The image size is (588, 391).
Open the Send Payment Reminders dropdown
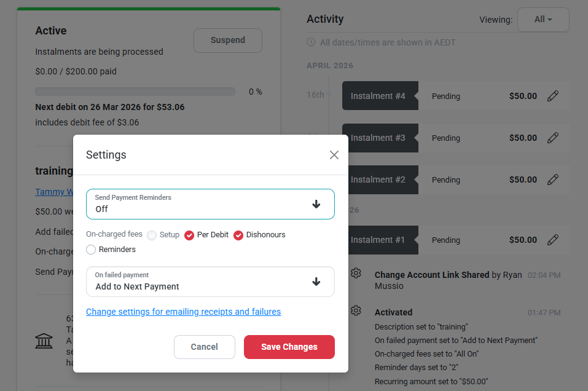click(x=210, y=204)
